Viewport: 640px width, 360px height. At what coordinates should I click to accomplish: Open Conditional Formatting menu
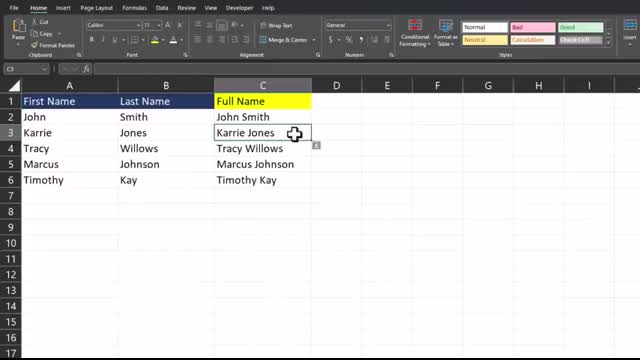click(415, 33)
